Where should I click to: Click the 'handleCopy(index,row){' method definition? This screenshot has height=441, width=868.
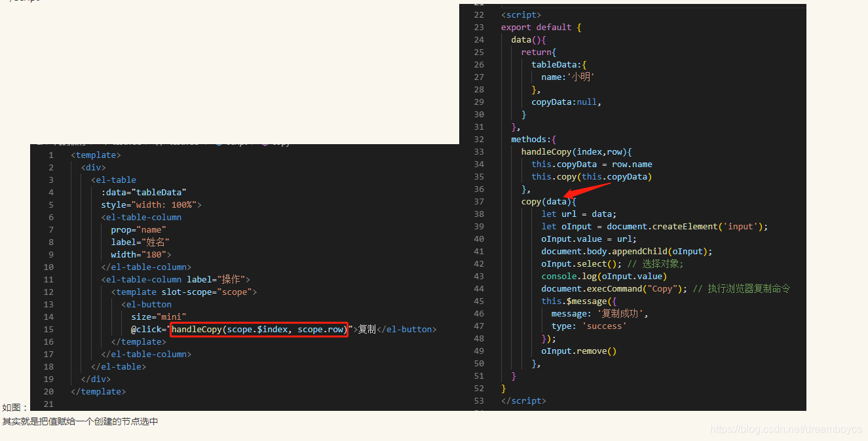click(576, 152)
